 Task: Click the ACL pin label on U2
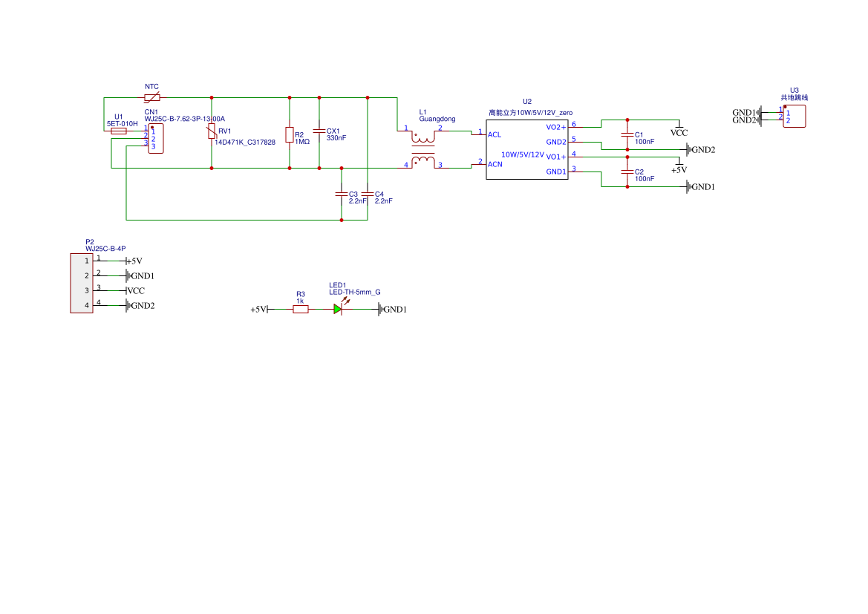pos(495,134)
